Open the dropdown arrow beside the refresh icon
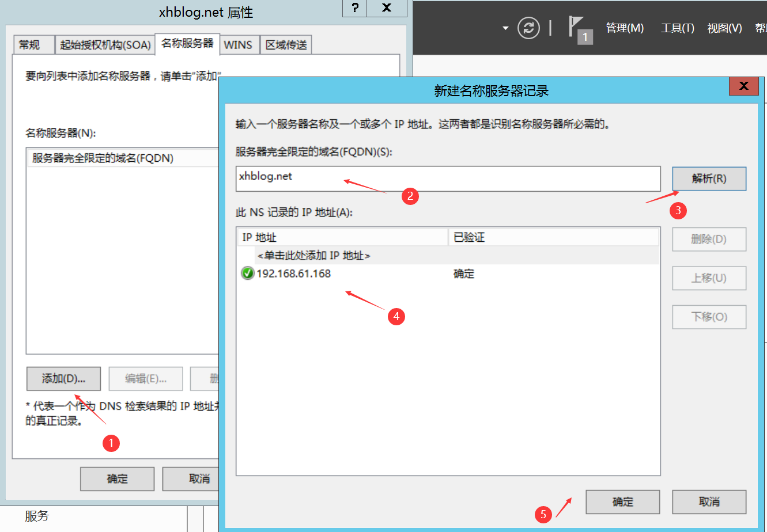 [505, 28]
